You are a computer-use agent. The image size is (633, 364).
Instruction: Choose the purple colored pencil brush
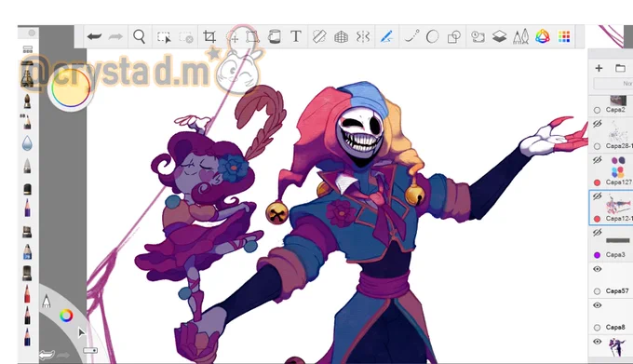tap(27, 208)
